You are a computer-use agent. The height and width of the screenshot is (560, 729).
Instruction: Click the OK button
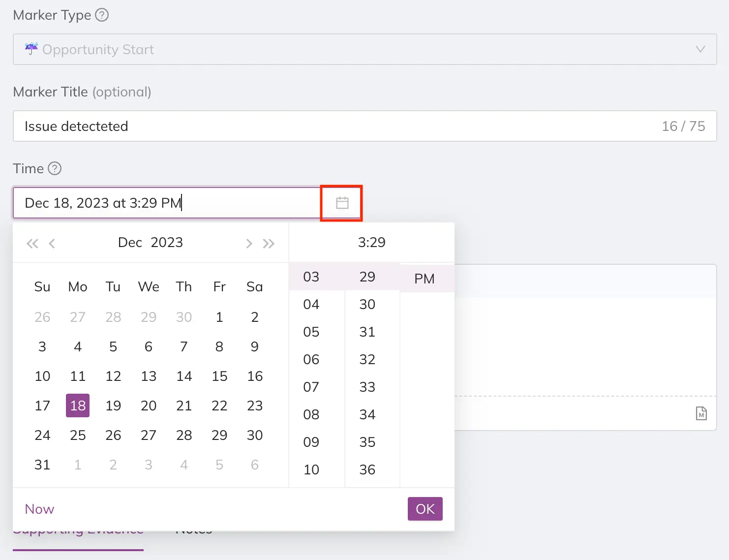(425, 509)
